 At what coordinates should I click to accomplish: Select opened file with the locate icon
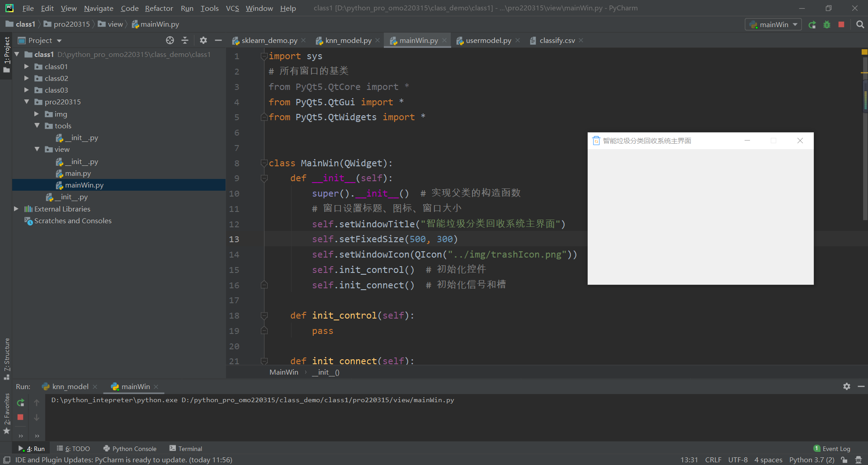click(x=170, y=40)
